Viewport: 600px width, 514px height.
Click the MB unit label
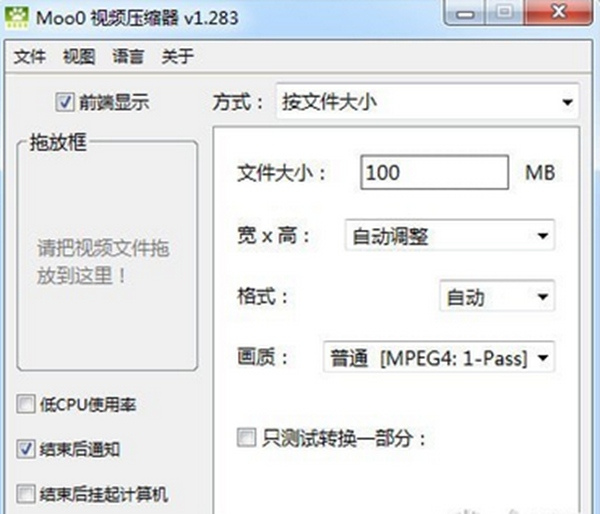click(x=540, y=173)
